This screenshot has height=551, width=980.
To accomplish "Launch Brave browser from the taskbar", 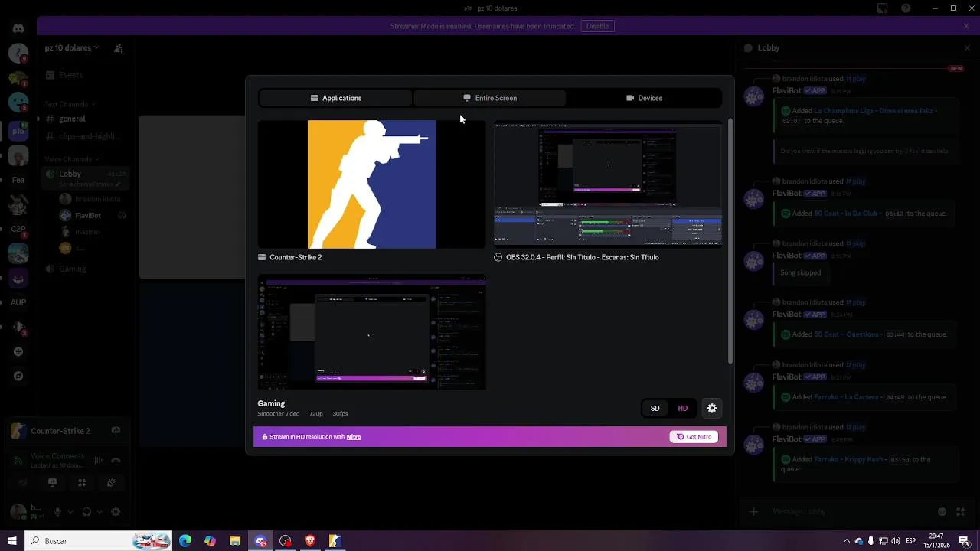I will coord(310,541).
